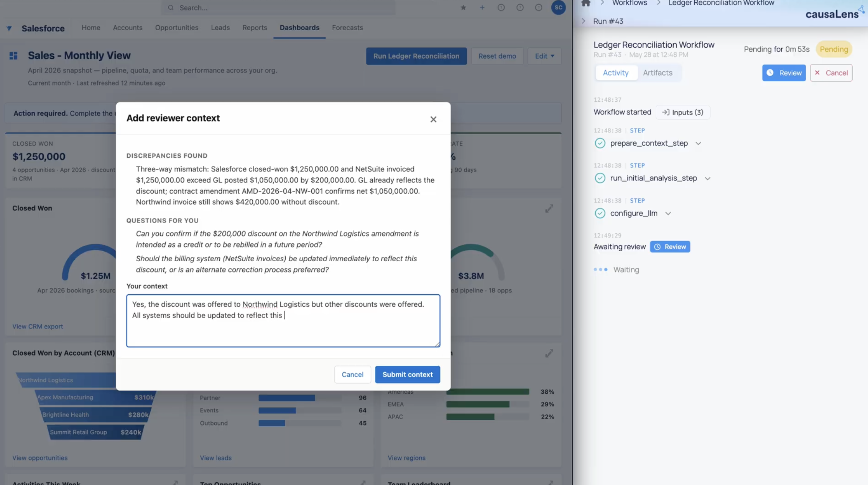Viewport: 868px width, 485px height.
Task: Expand the pipeline gauge card showing $3.8M
Action: [x=549, y=208]
